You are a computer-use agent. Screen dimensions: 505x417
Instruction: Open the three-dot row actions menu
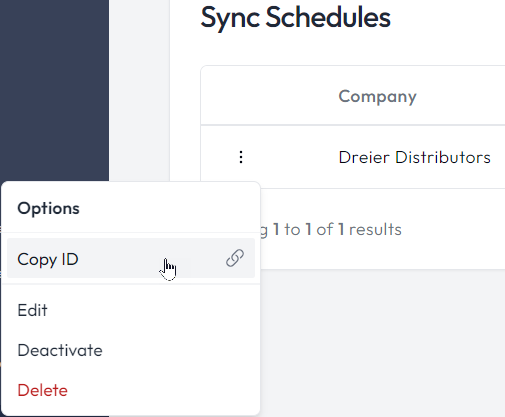(x=241, y=157)
